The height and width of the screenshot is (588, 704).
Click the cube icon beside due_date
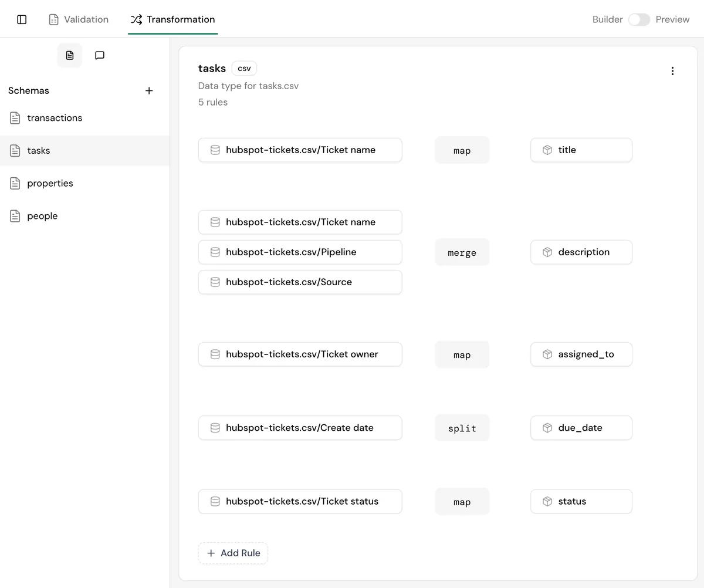547,428
